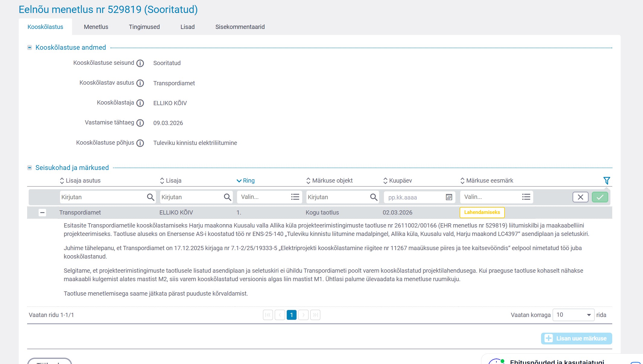Image resolution: width=643 pixels, height=364 pixels.
Task: Click info icon beside Kooskõlastav asutus
Action: (140, 83)
